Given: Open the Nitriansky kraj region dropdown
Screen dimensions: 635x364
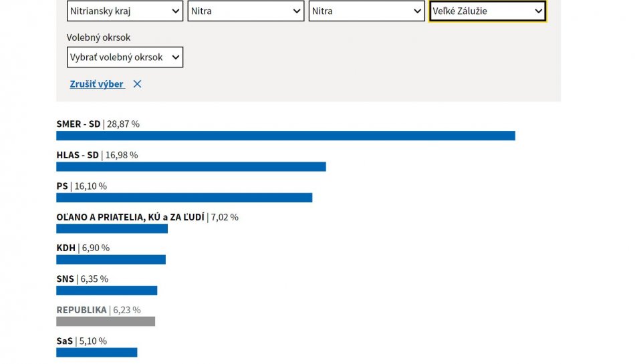Looking at the screenshot, I should tap(124, 11).
